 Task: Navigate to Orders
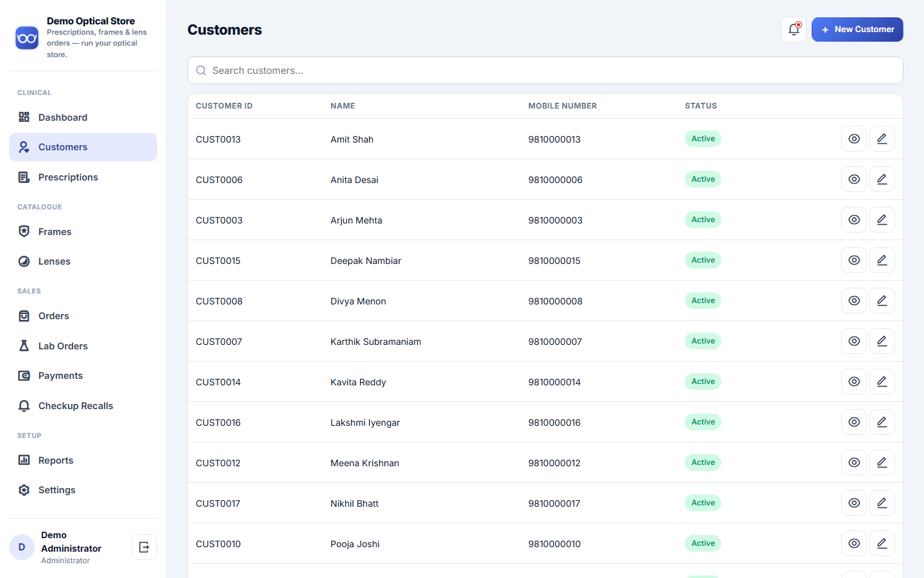83,316
